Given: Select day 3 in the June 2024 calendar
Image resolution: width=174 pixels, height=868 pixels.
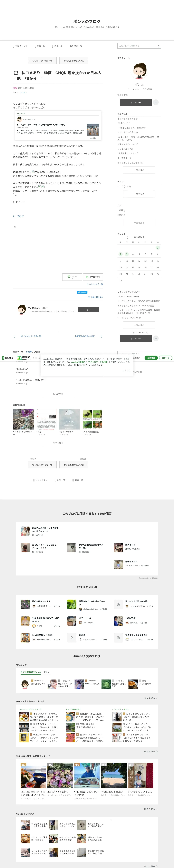Looking at the screenshot, I should pos(127,254).
